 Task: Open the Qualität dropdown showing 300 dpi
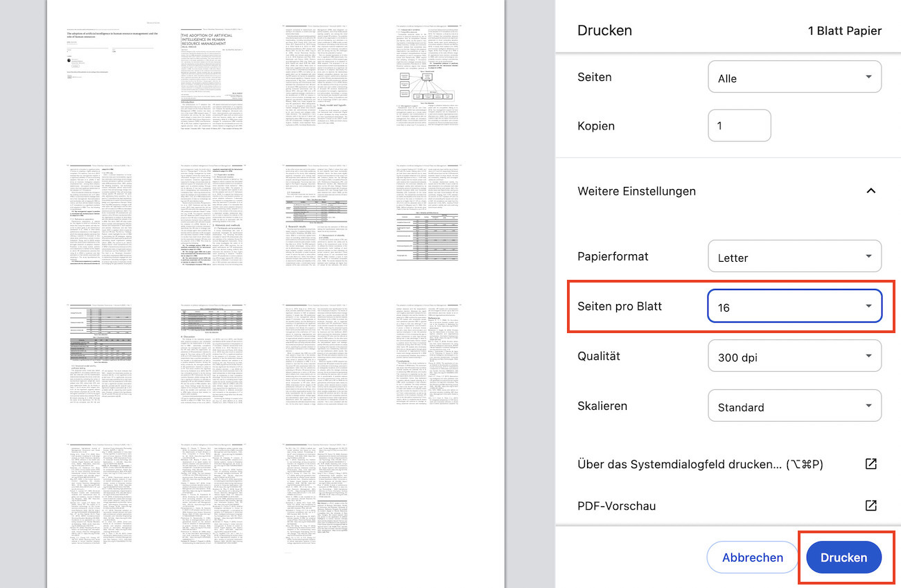(794, 357)
